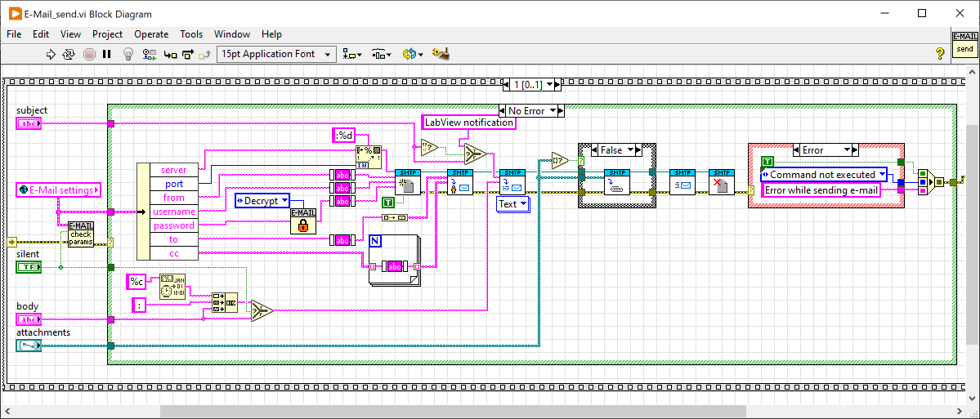
Task: Click Run Continuously icon
Action: click(69, 54)
